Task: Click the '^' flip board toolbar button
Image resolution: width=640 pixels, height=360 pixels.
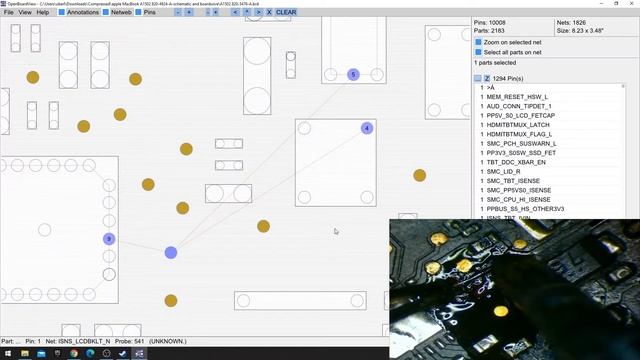Action: [x=247, y=12]
